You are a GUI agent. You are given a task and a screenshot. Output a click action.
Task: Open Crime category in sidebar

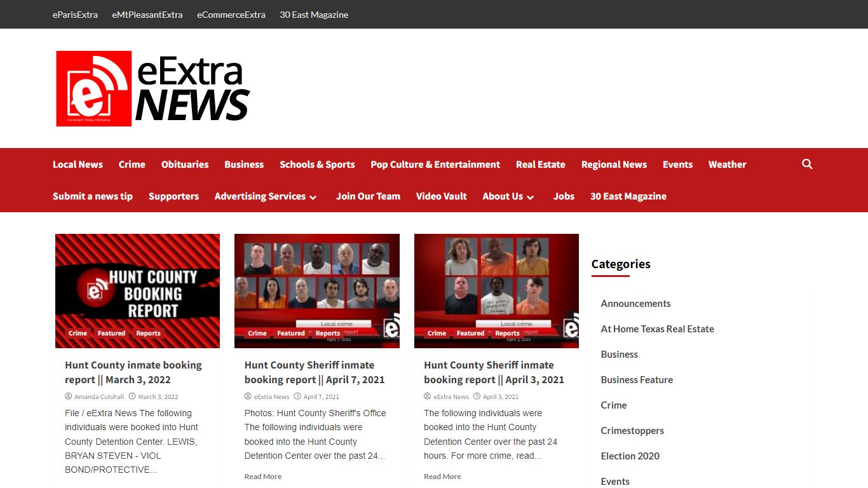click(x=614, y=405)
